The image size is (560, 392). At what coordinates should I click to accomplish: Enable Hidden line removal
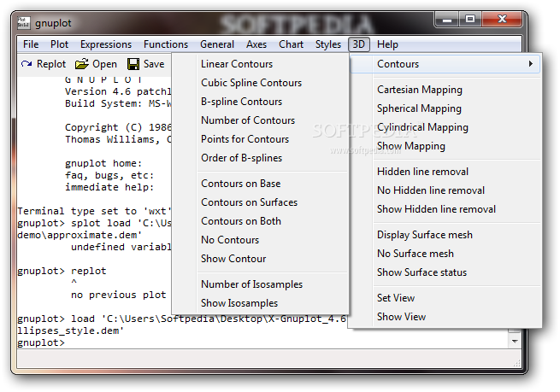pos(445,172)
